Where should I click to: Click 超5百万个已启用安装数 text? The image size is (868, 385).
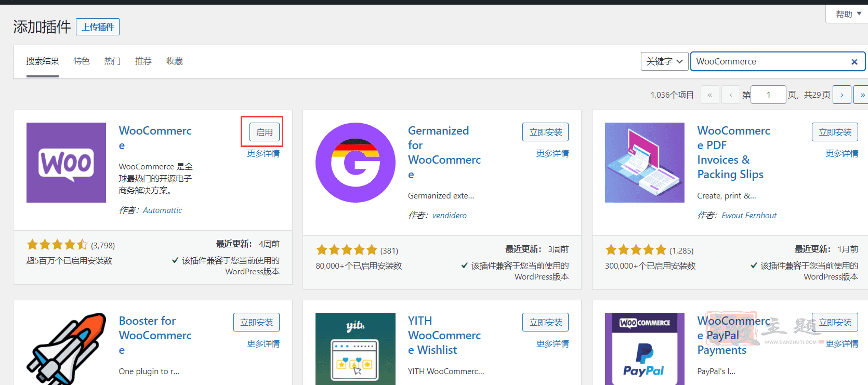69,261
